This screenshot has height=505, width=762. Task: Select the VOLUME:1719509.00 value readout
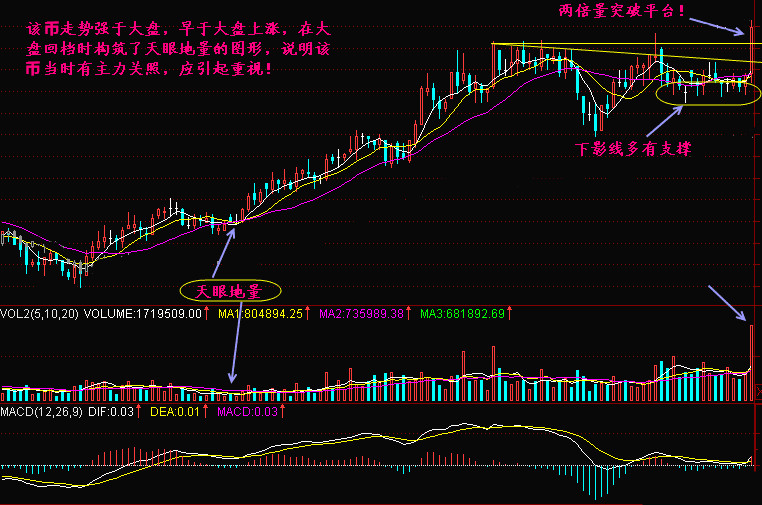pyautogui.click(x=142, y=314)
